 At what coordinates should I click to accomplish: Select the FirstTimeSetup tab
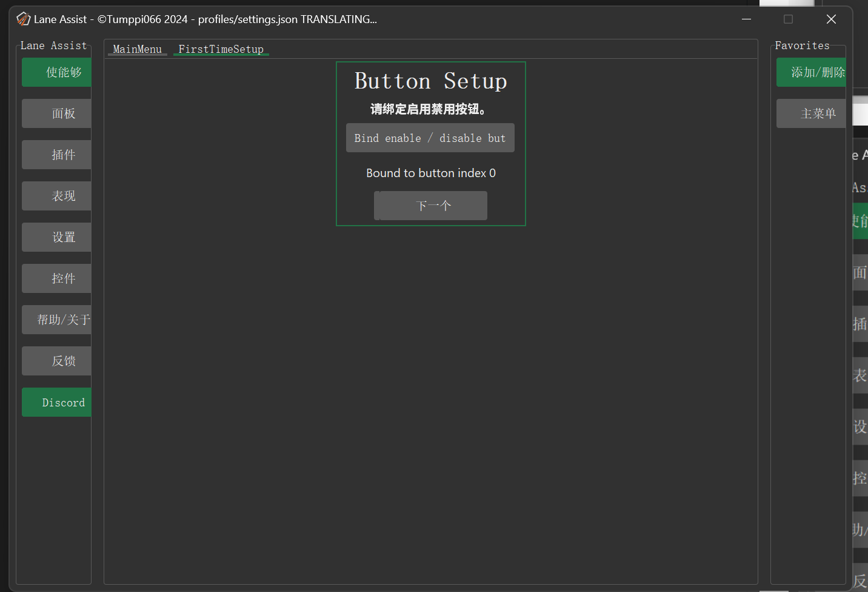pyautogui.click(x=221, y=49)
